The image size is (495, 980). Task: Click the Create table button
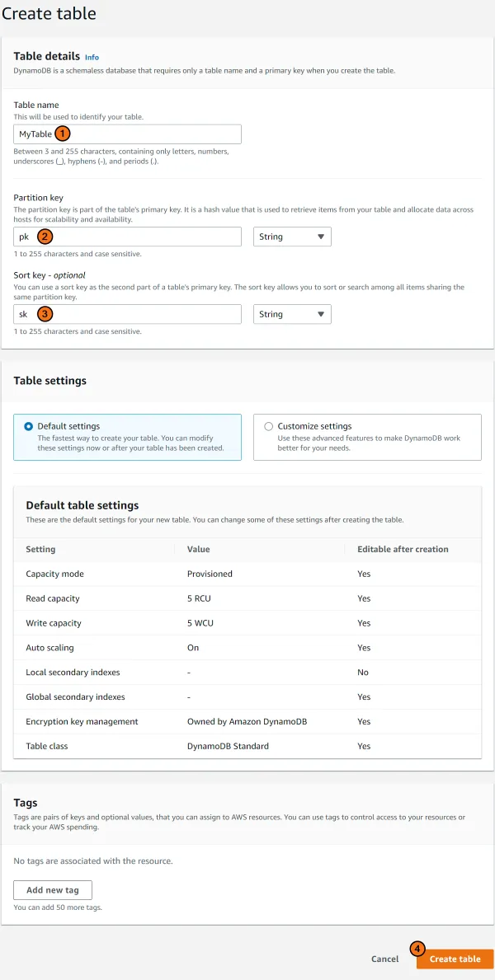[455, 959]
